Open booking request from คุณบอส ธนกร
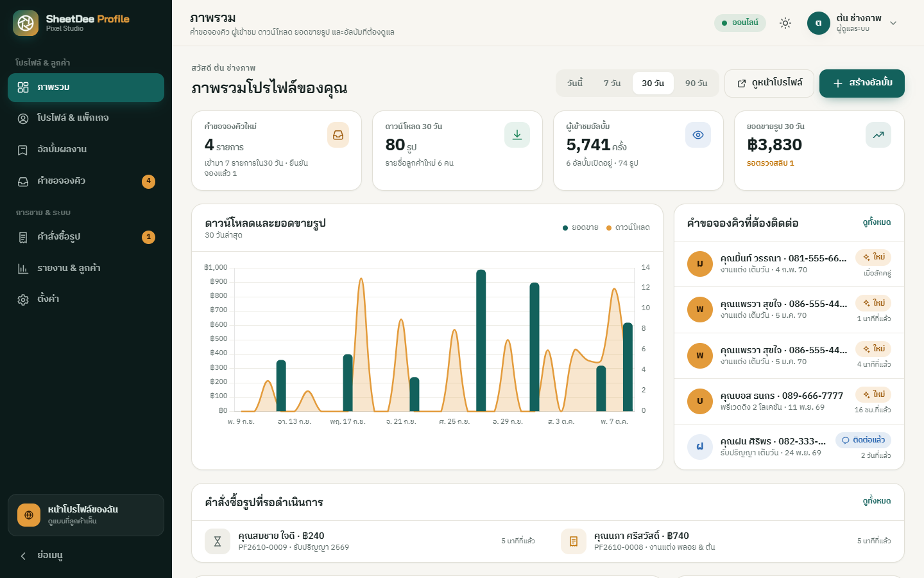The image size is (924, 578). pyautogui.click(x=789, y=401)
